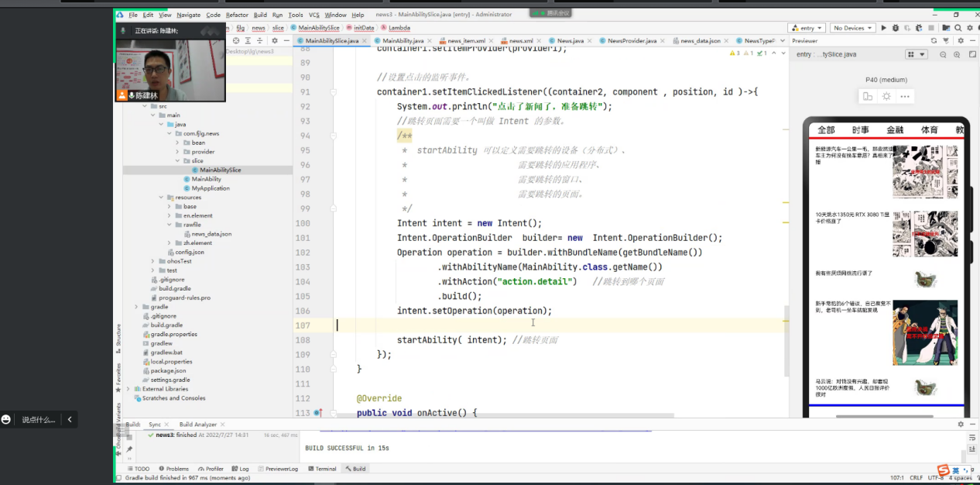Expand the External Libraries tree node
Viewport: 980px width, 485px height.
click(x=128, y=389)
